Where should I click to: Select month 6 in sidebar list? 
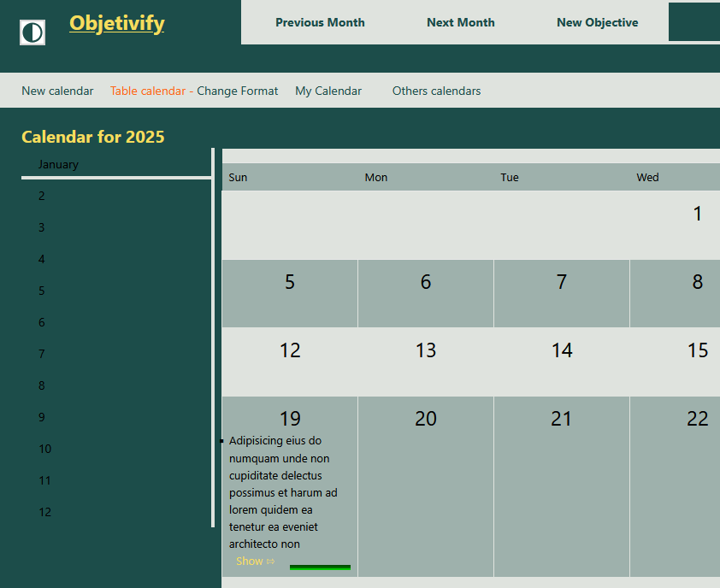[42, 323]
